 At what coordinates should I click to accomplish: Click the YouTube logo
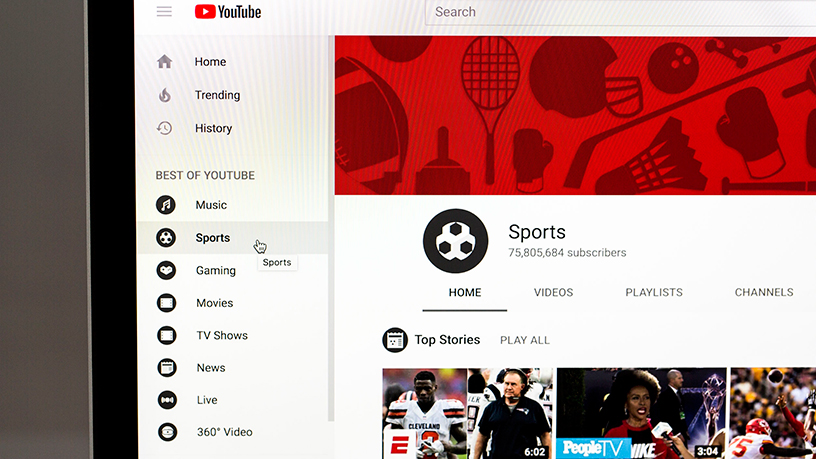(228, 12)
